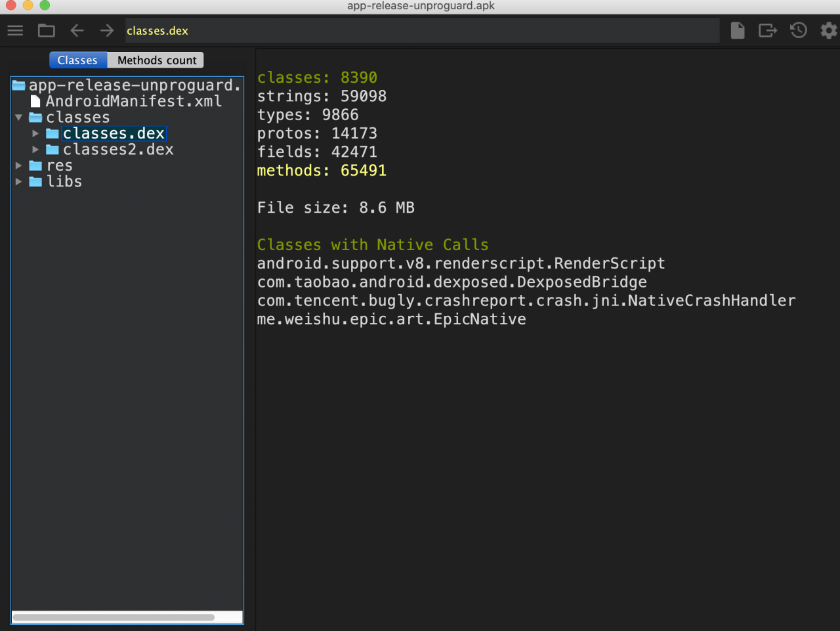Viewport: 840px width, 631px height.
Task: Click the classes.dex path field
Action: coord(422,31)
